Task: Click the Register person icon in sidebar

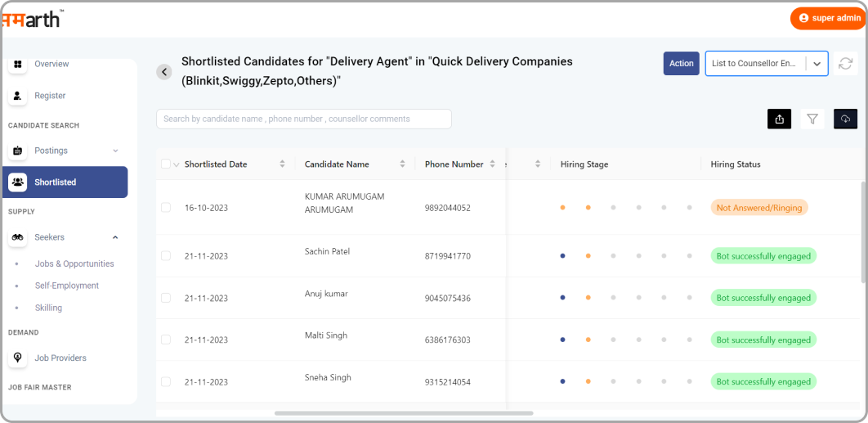Action: coord(18,96)
